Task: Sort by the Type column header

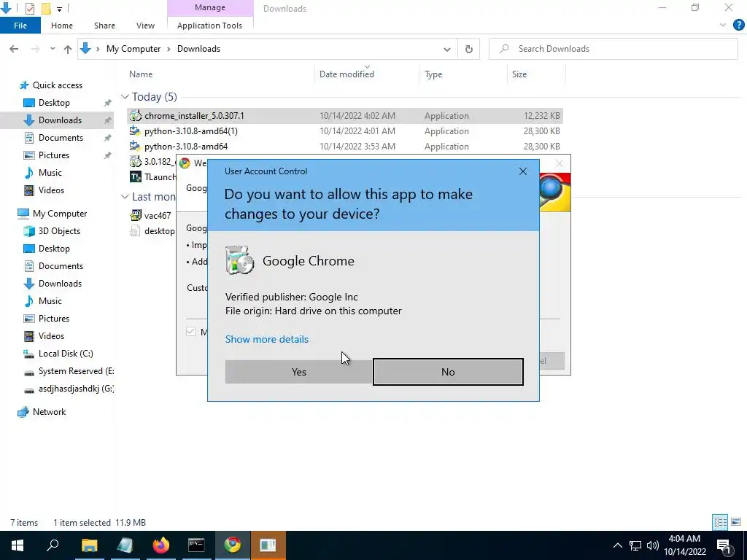Action: (433, 74)
